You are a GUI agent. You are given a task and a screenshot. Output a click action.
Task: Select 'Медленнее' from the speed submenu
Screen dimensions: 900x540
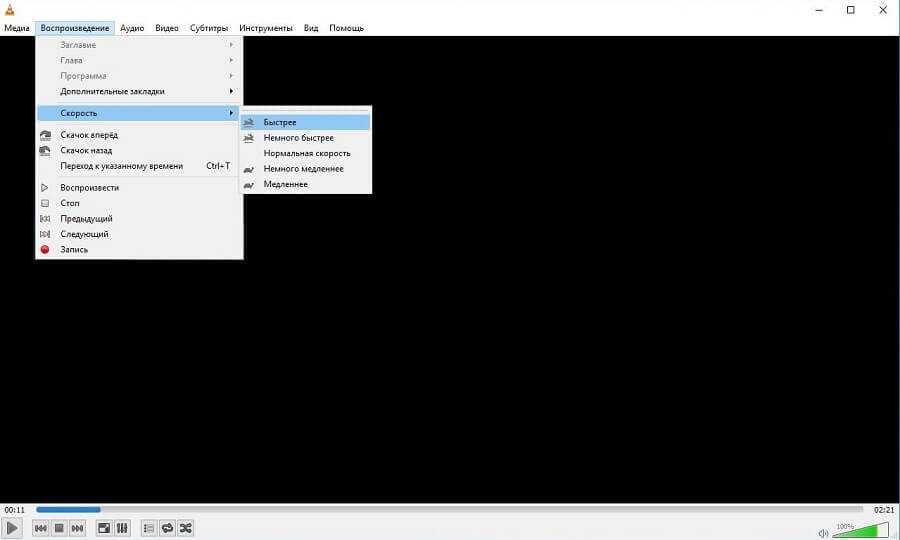point(285,184)
